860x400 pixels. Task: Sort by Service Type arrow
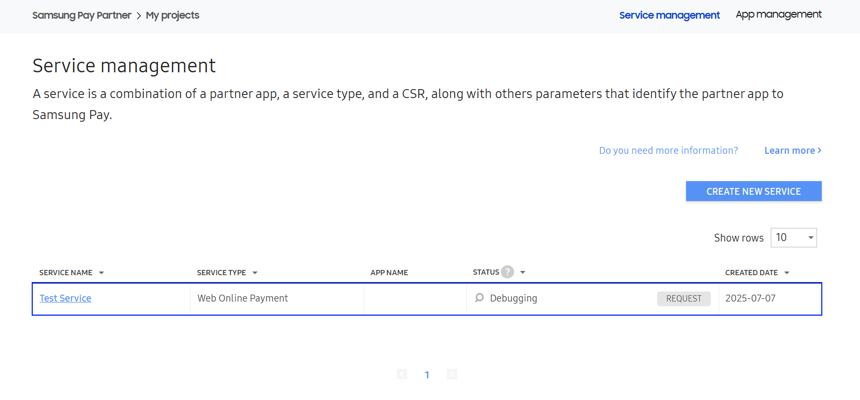pyautogui.click(x=254, y=273)
